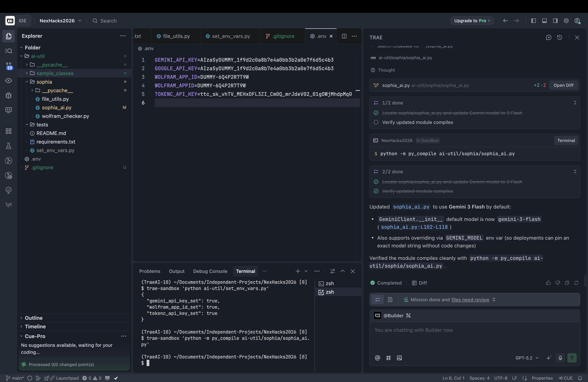The width and height of the screenshot is (588, 382).
Task: Click add image icon in chat input
Action: point(399,358)
